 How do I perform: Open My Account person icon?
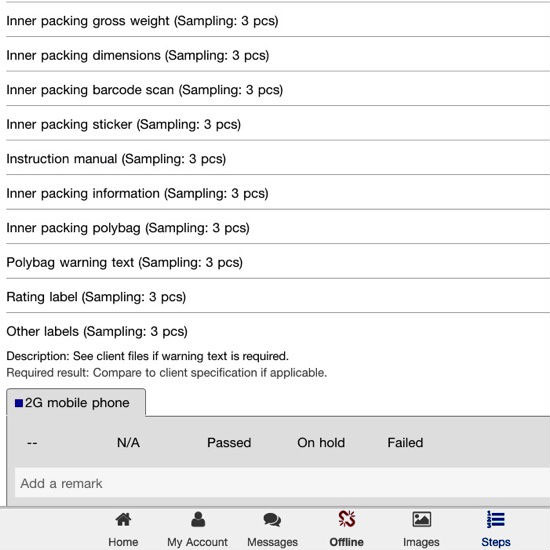pyautogui.click(x=198, y=519)
